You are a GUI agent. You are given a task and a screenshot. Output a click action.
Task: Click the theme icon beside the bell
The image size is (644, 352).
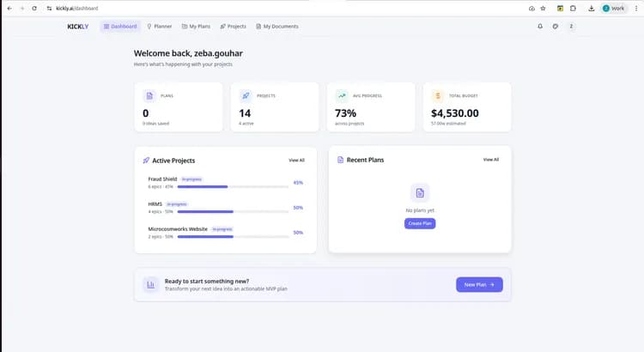pyautogui.click(x=556, y=27)
